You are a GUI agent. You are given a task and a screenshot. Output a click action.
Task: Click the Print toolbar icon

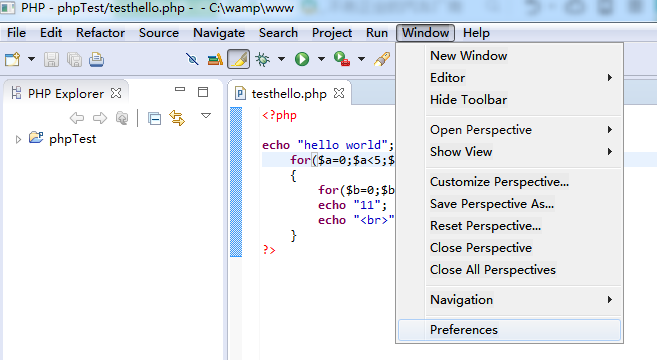[96, 60]
